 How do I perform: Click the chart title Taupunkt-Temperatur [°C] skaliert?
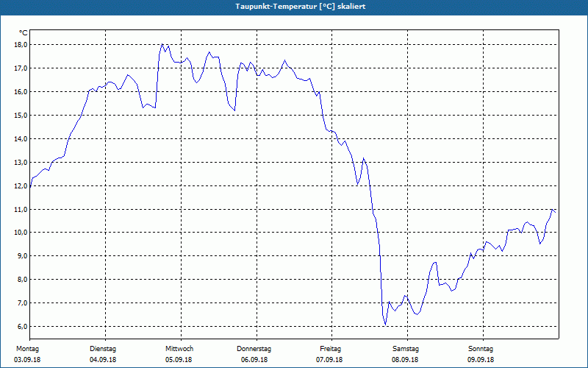[301, 7]
